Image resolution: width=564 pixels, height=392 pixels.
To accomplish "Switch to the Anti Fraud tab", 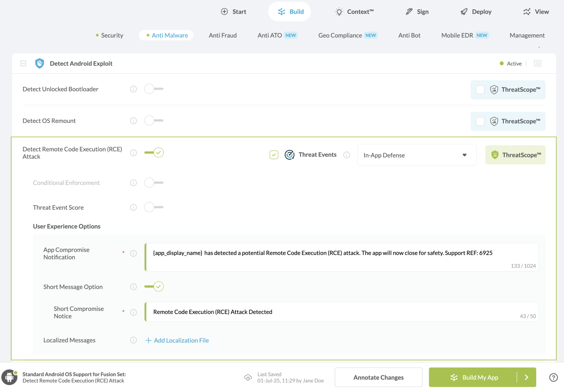I will pyautogui.click(x=223, y=35).
